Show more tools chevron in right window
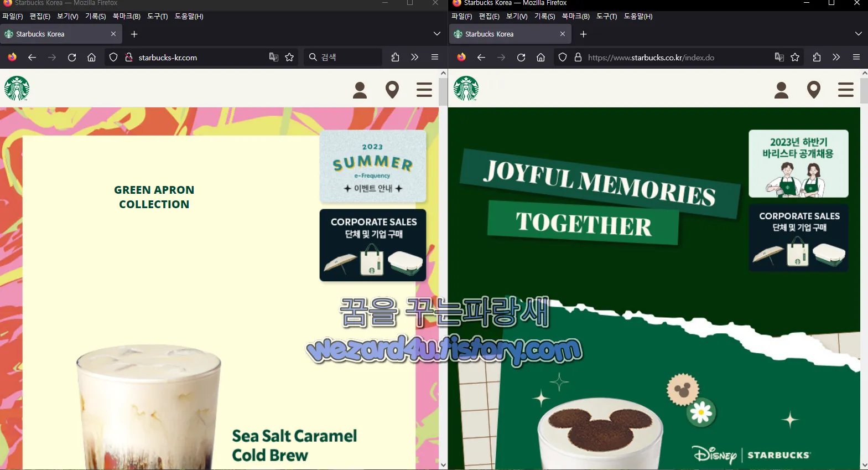This screenshot has height=470, width=868. pos(836,57)
